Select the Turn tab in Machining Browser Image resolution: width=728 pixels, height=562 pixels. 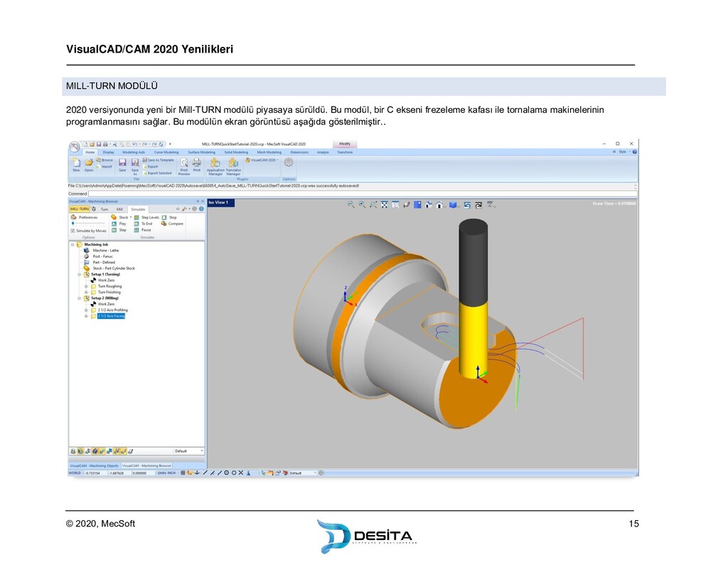click(104, 210)
